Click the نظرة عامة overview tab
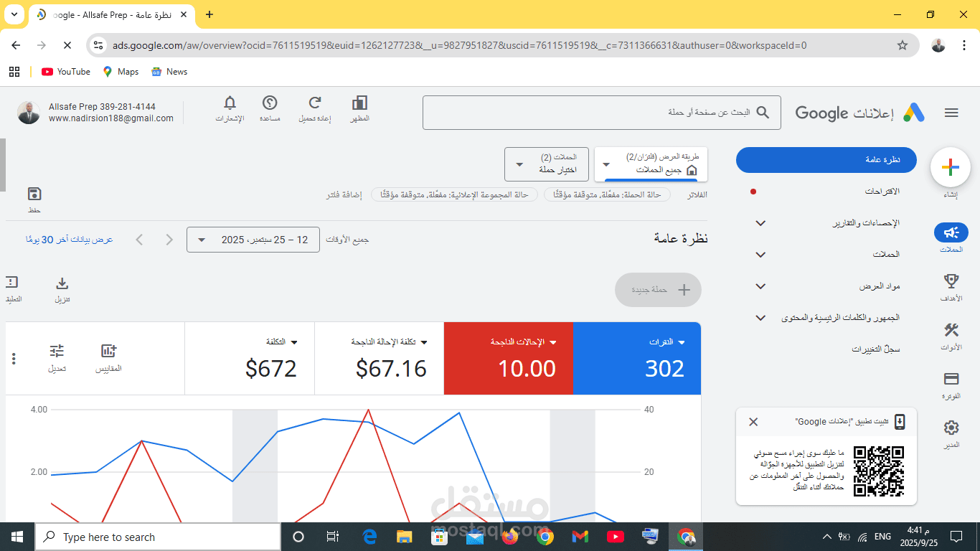 [826, 159]
